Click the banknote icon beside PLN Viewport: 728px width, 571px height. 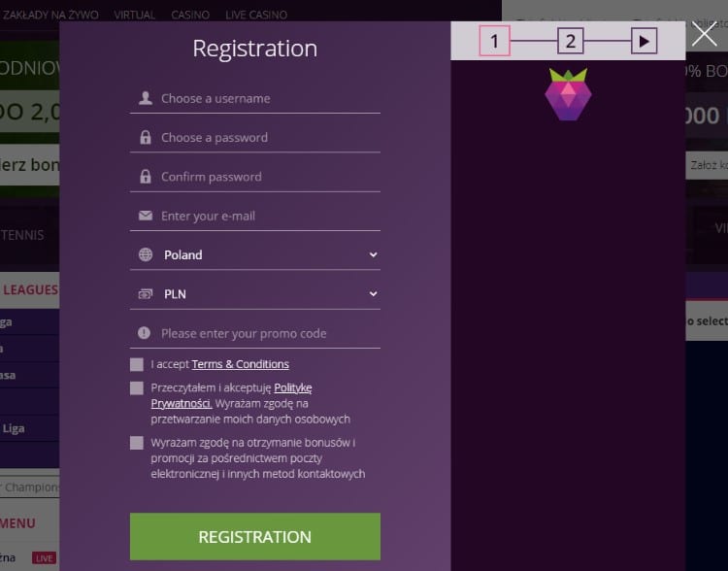146,294
